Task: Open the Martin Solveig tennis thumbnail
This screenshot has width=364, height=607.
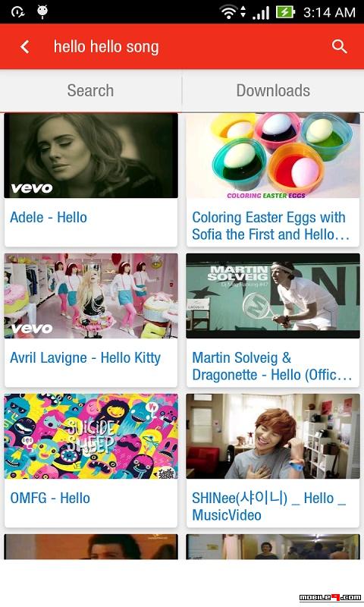Action: [273, 296]
